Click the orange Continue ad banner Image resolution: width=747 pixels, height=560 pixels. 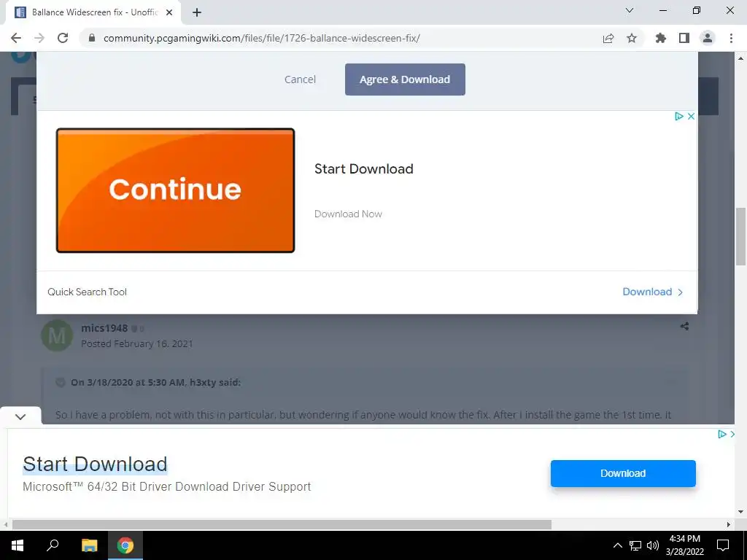click(x=175, y=190)
